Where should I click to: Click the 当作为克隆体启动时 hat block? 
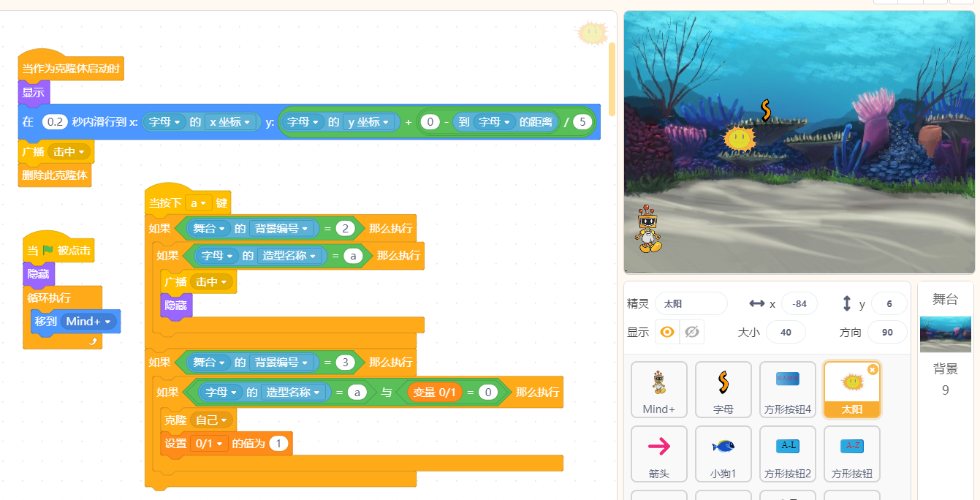(x=71, y=69)
